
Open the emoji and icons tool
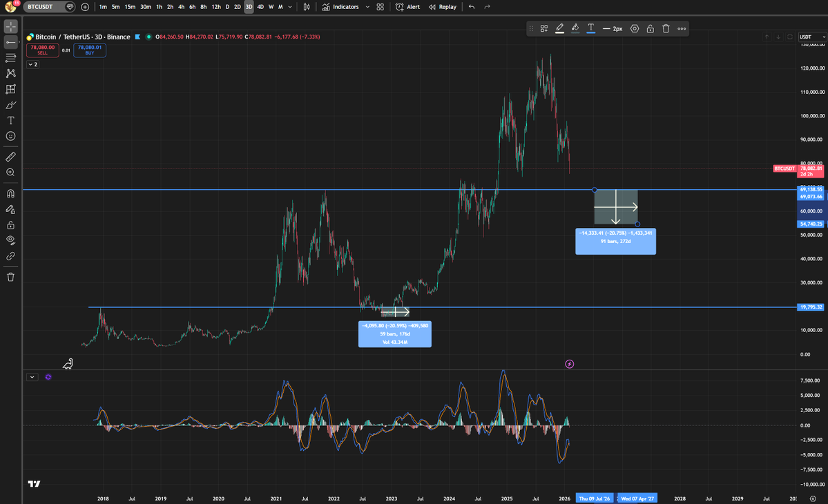click(10, 136)
